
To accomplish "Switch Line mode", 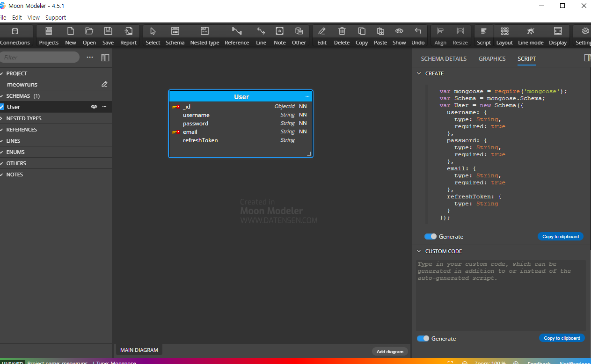I will [x=531, y=36].
